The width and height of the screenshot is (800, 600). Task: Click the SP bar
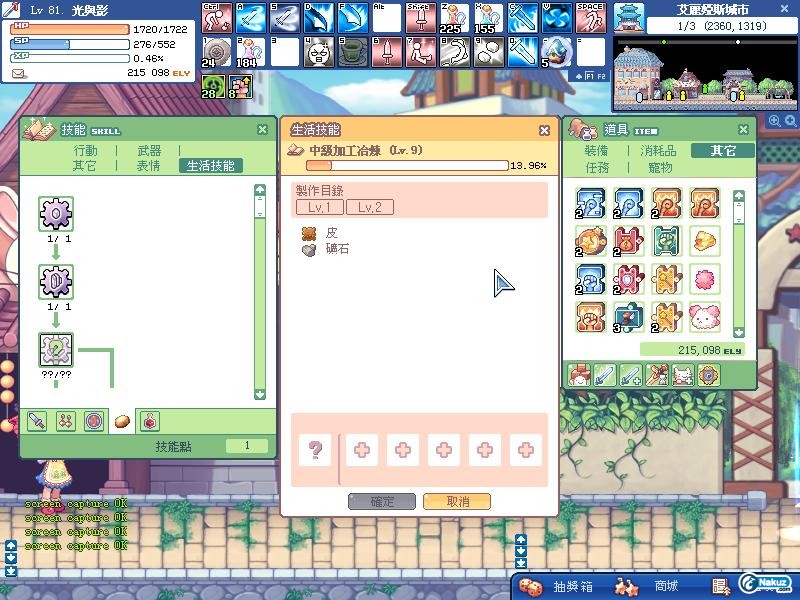click(70, 44)
